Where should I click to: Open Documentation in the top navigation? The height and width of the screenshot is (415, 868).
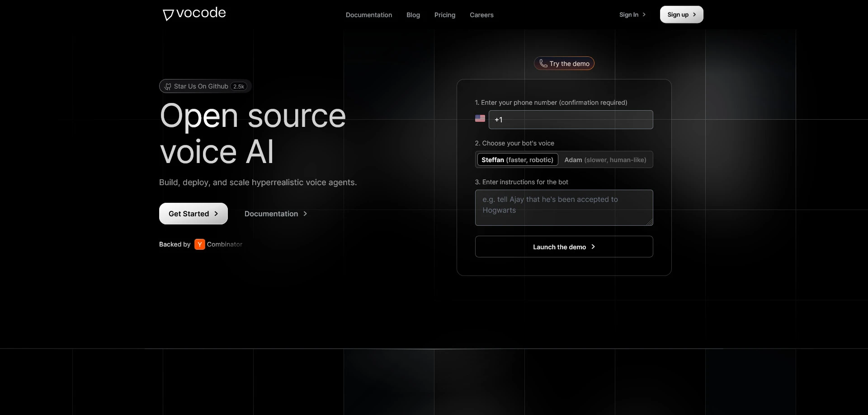pyautogui.click(x=369, y=15)
